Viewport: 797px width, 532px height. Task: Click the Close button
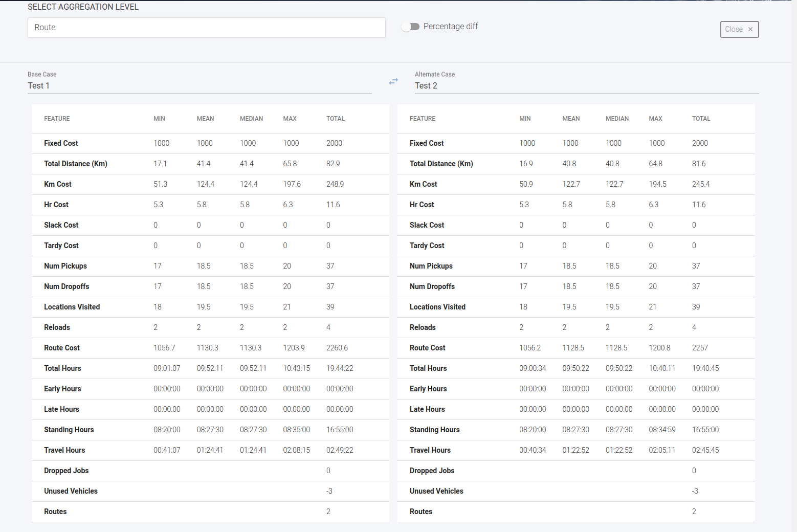click(x=739, y=29)
